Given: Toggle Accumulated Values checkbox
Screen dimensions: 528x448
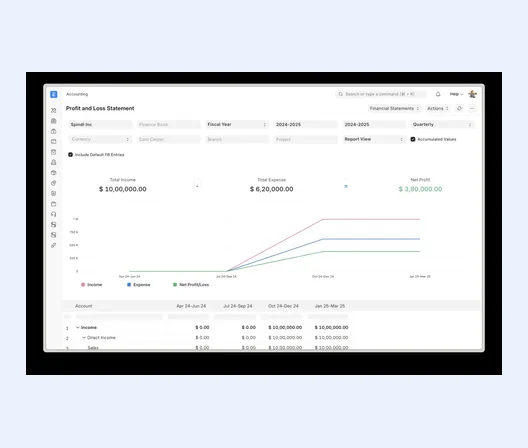Looking at the screenshot, I should click(413, 139).
